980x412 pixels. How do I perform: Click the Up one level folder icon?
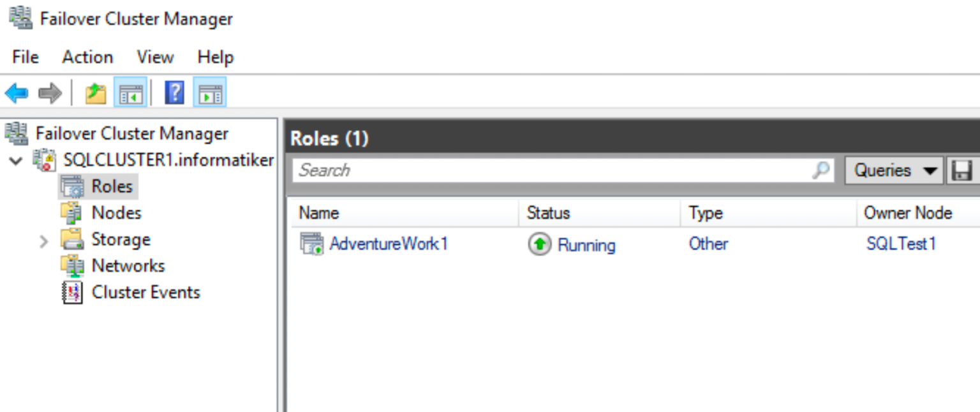click(96, 94)
